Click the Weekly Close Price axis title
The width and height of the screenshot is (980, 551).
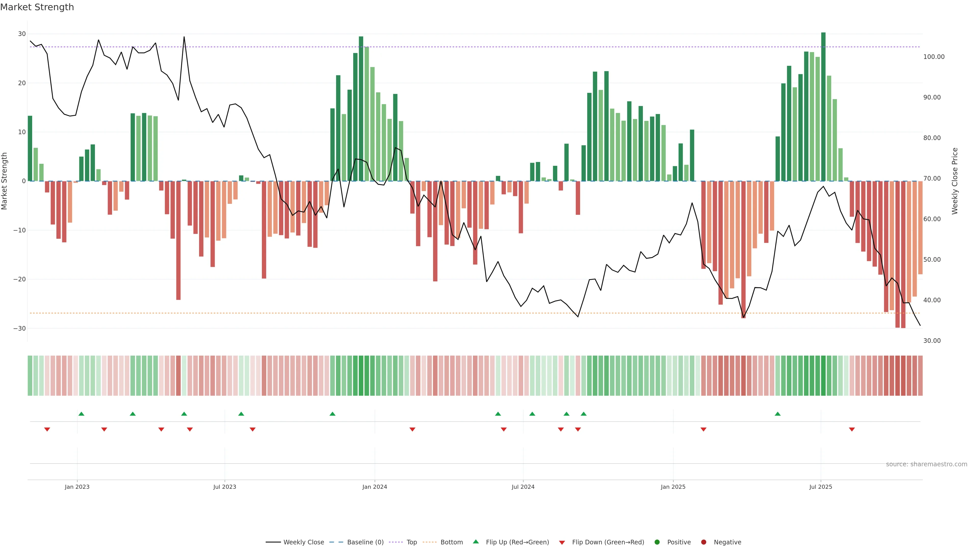[x=954, y=181]
